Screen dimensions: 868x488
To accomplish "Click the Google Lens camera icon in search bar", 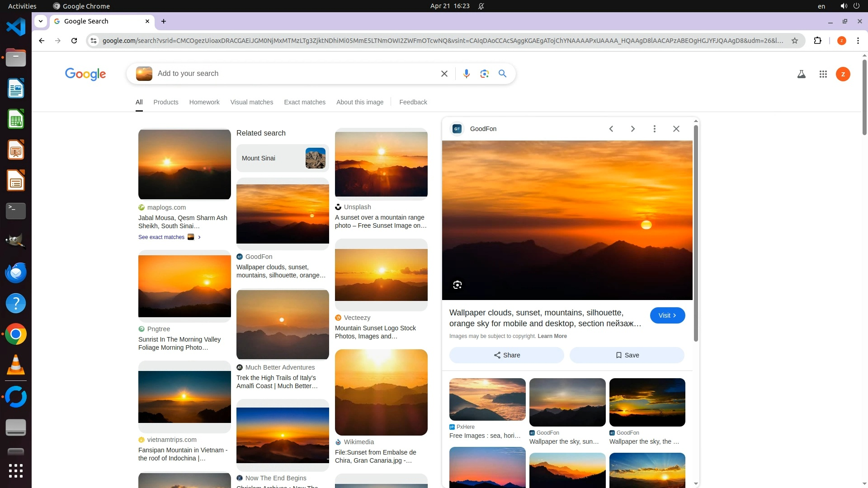I will pyautogui.click(x=484, y=74).
